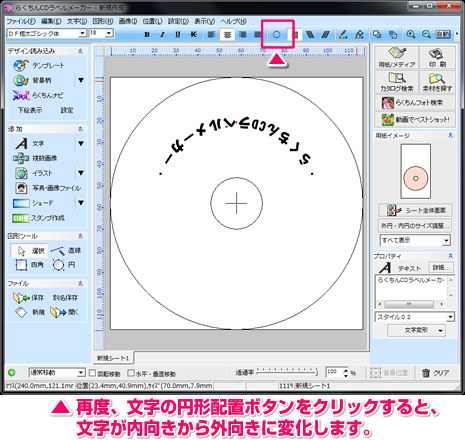The height and width of the screenshot is (440, 465).
Task: Open 編集 menu
Action: pyautogui.click(x=51, y=21)
